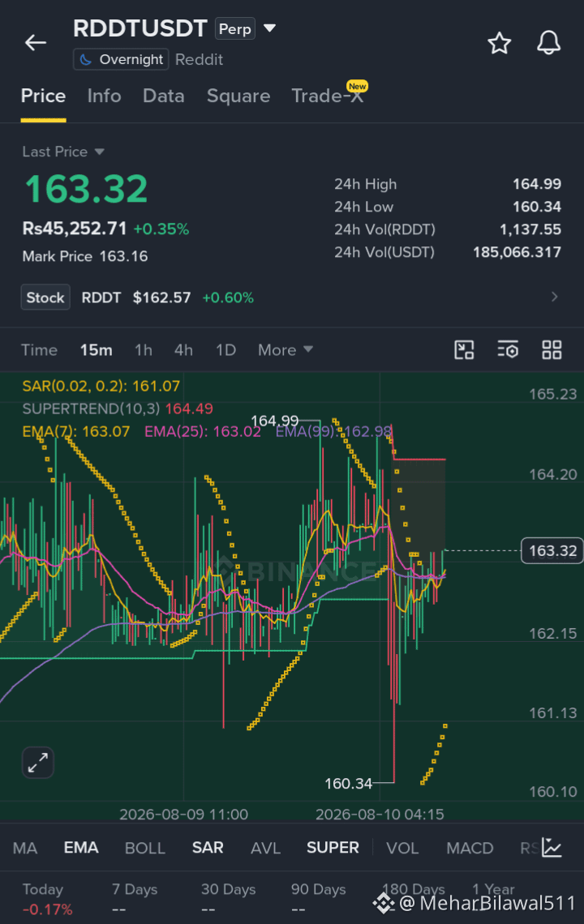The image size is (584, 924).
Task: Open chart indicator settings icon
Action: click(x=508, y=350)
